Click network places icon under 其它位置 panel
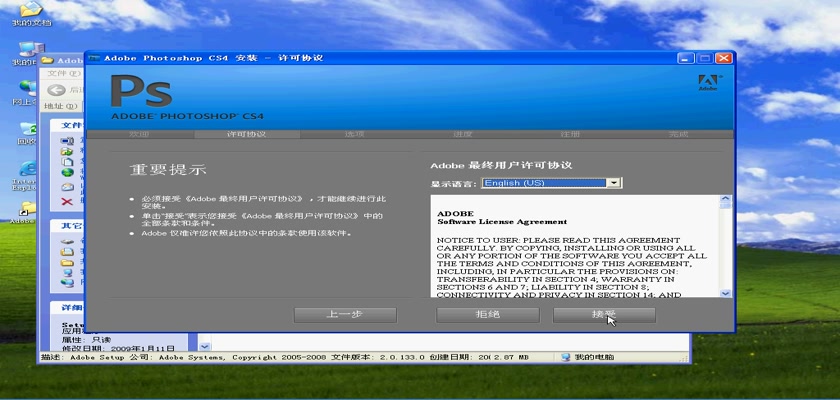Viewport: 840px width, 400px height. [x=67, y=282]
